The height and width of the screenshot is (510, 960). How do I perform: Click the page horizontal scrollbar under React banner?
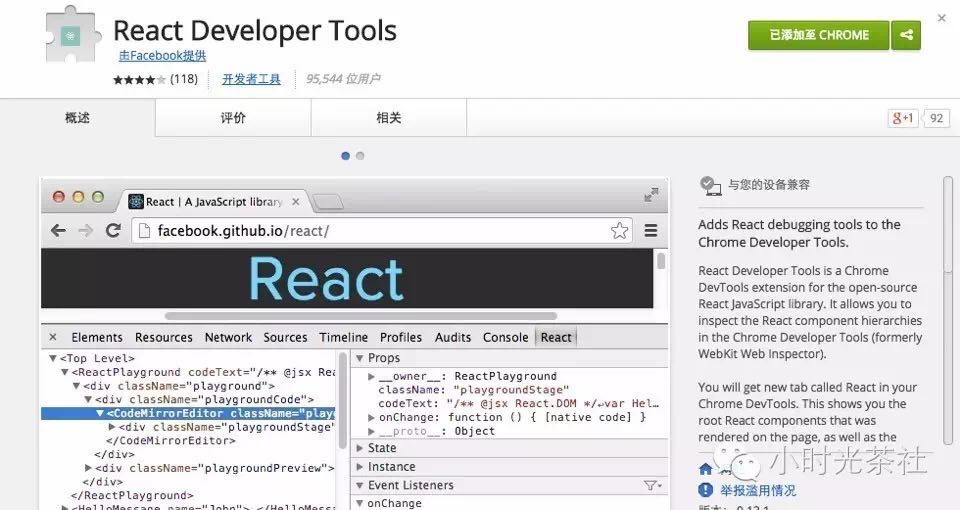[x=361, y=316]
